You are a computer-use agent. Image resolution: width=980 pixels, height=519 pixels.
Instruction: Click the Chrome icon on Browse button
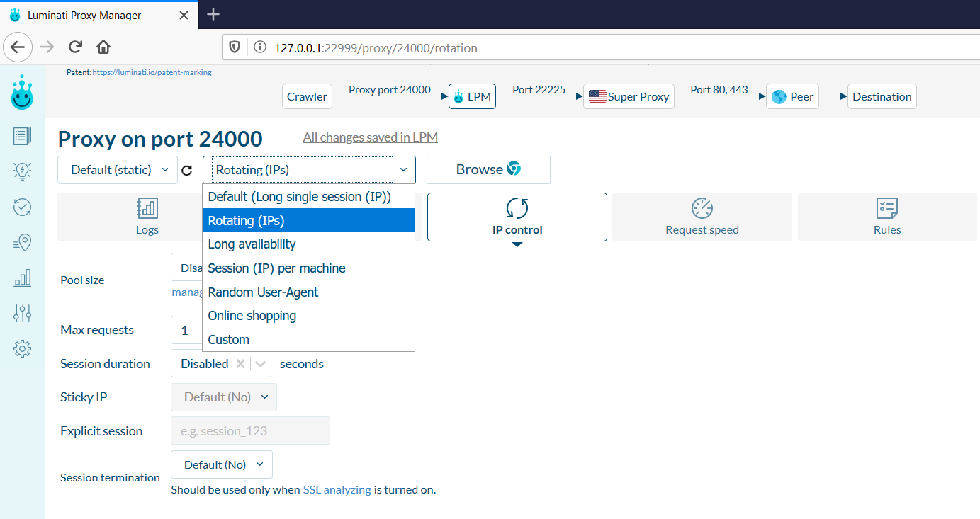coord(514,169)
